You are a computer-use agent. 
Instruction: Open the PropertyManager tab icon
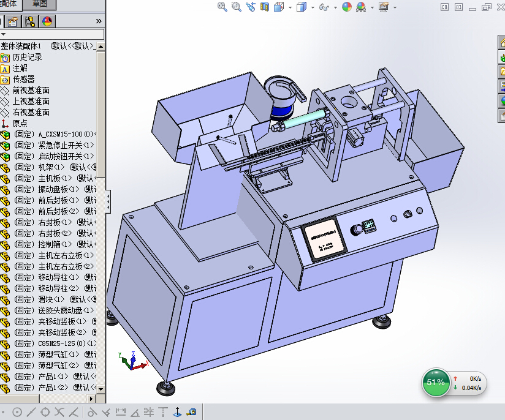(13, 21)
